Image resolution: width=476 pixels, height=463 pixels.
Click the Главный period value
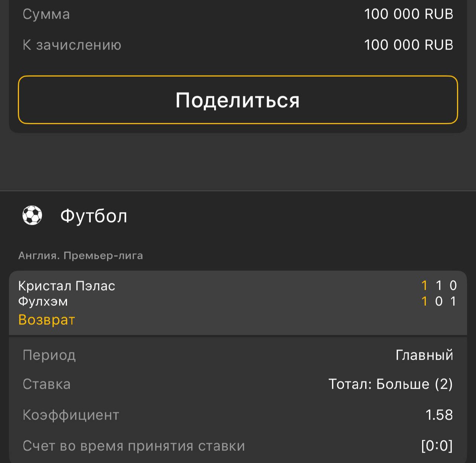[x=424, y=355]
